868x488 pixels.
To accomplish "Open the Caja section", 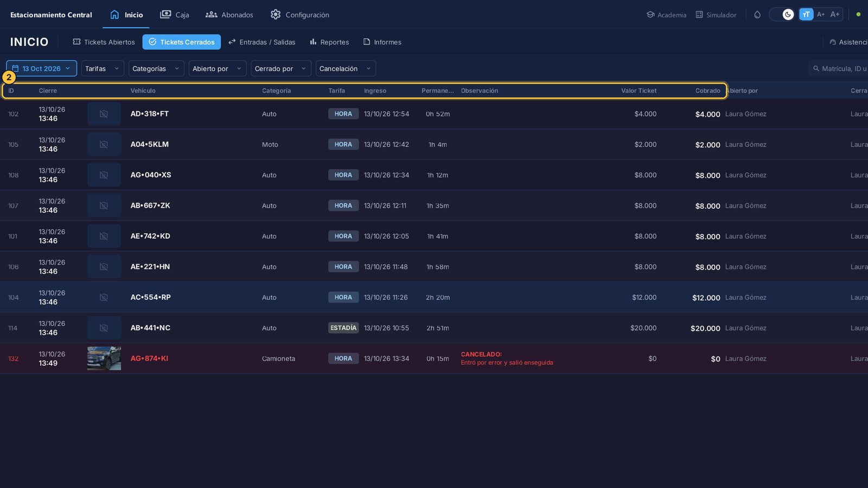I will (175, 15).
